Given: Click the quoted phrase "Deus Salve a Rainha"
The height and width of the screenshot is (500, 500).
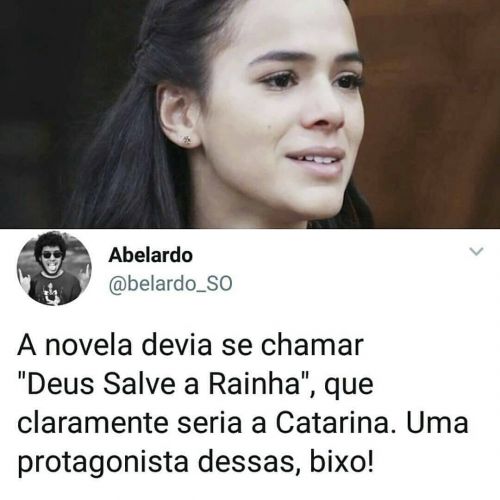Looking at the screenshot, I should point(163,384).
